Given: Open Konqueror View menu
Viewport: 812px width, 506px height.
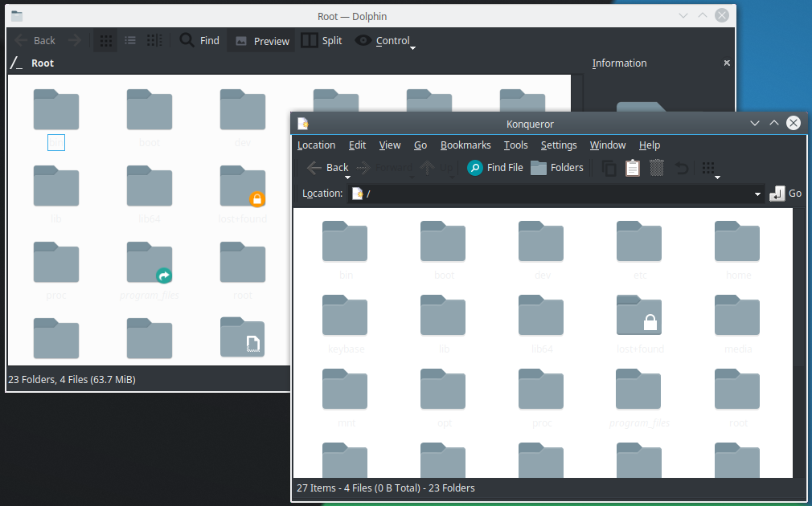Looking at the screenshot, I should (389, 145).
